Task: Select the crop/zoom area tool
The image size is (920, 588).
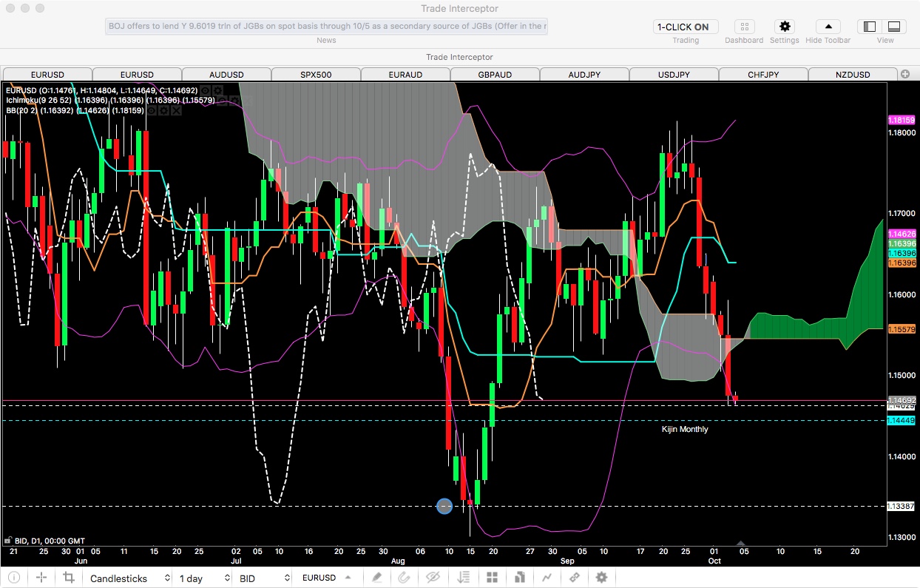Action: 69,578
